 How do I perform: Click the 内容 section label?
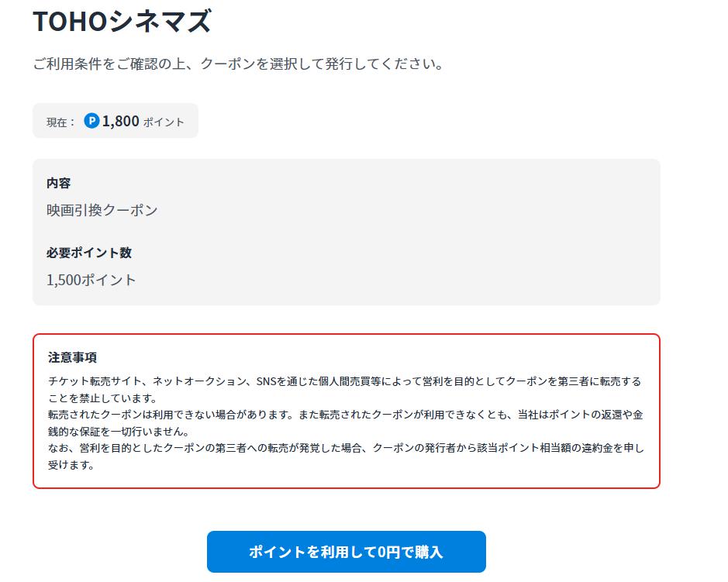pyautogui.click(x=58, y=184)
